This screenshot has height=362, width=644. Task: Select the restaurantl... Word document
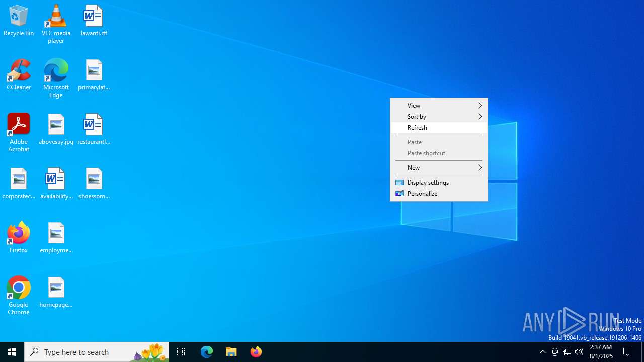click(94, 129)
